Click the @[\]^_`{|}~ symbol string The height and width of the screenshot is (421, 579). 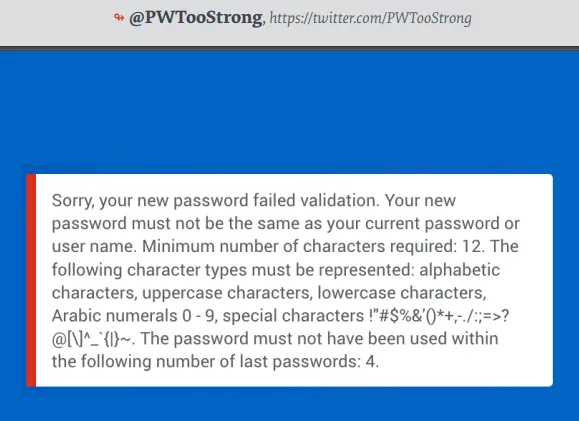[91, 339]
